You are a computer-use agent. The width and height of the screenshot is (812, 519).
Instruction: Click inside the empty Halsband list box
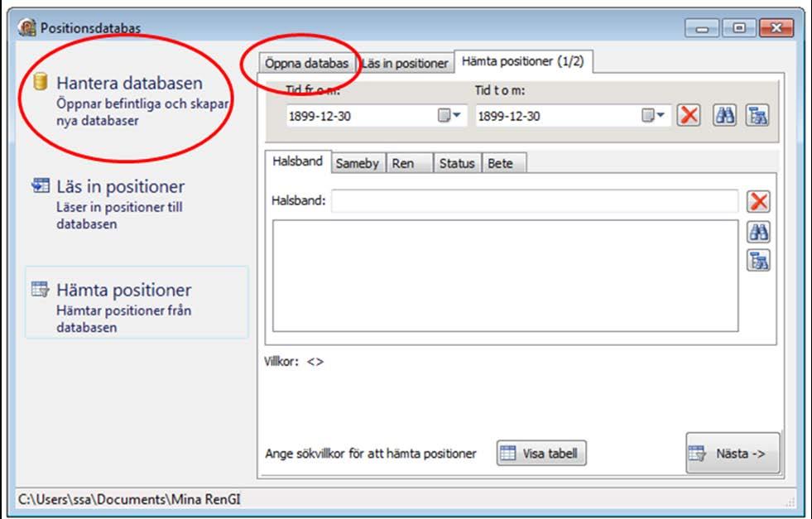pos(506,276)
